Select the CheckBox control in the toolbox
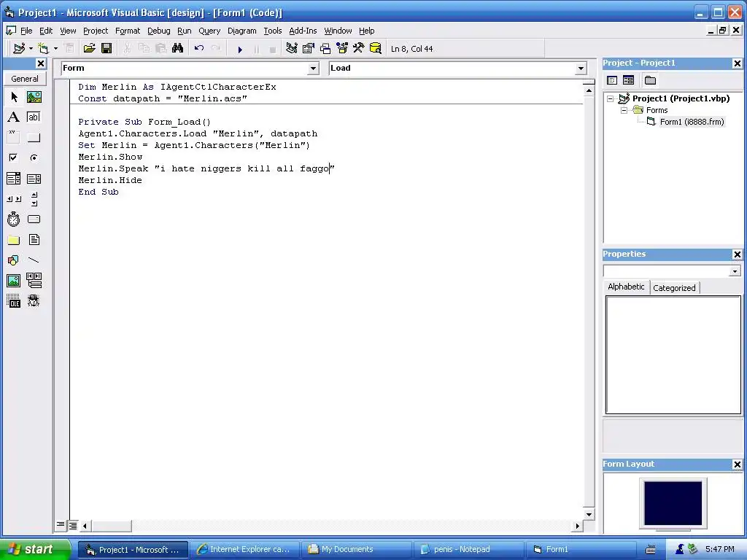 [14, 157]
